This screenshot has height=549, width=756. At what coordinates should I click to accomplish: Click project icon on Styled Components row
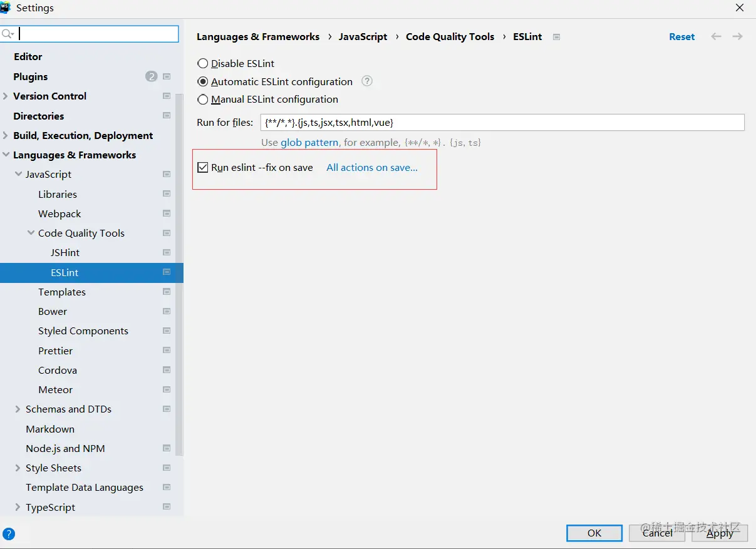(167, 331)
